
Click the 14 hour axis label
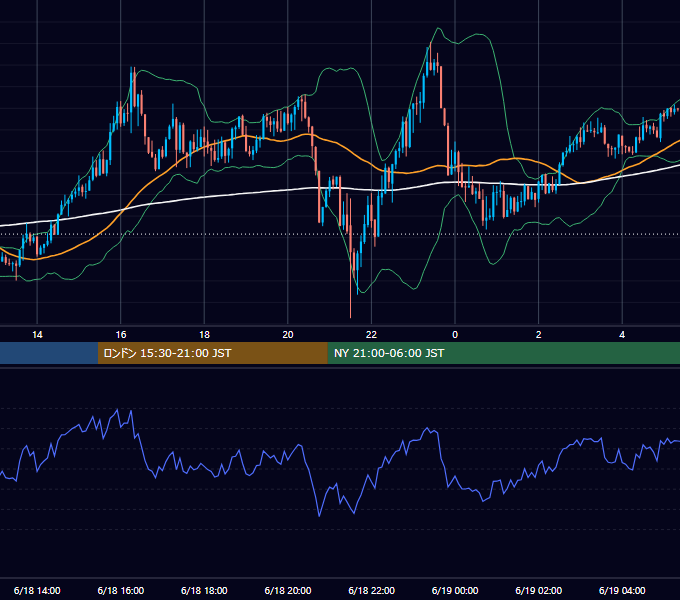(37, 335)
